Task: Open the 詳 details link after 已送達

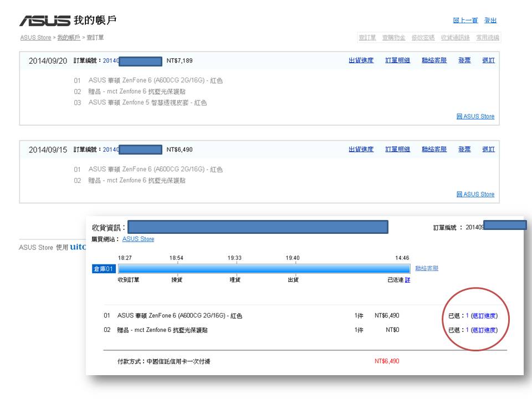Action: pyautogui.click(x=407, y=280)
